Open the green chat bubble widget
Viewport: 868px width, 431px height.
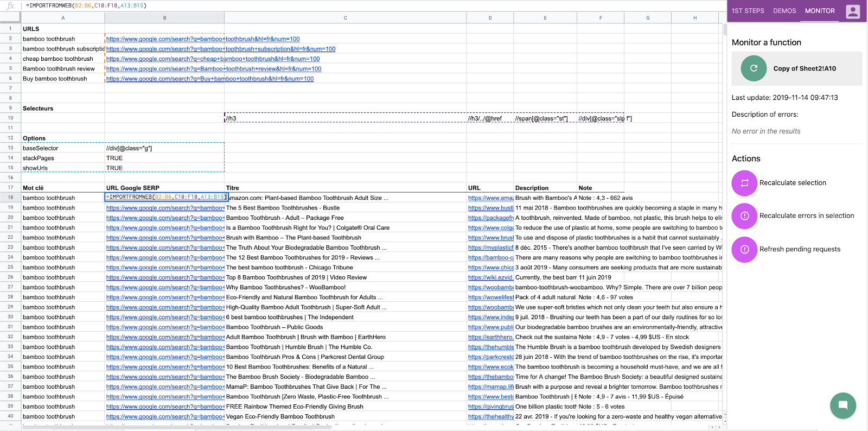click(x=843, y=405)
